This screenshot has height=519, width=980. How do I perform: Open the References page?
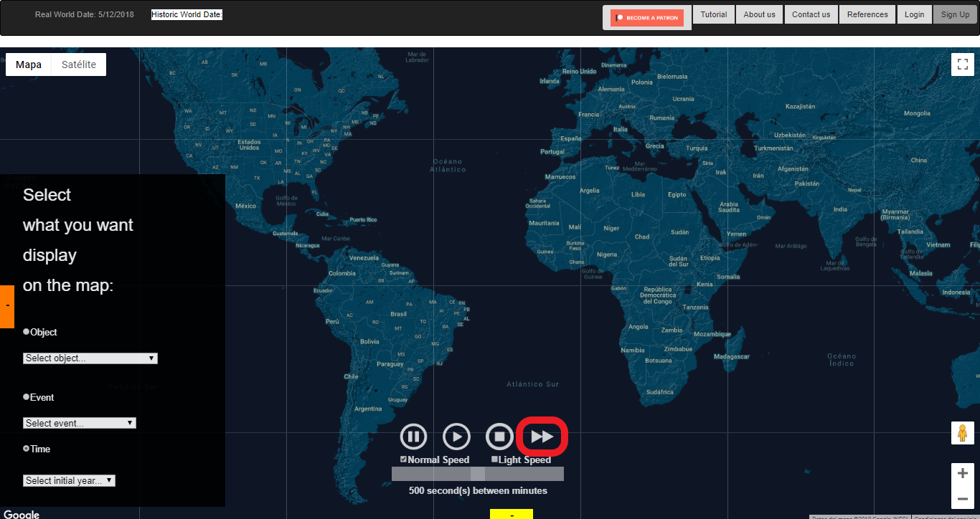click(867, 14)
